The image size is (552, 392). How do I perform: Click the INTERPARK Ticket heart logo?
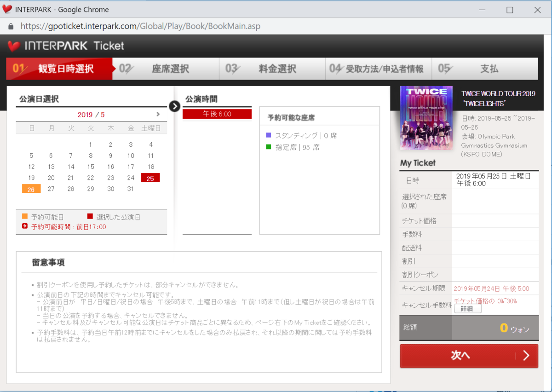tap(14, 46)
